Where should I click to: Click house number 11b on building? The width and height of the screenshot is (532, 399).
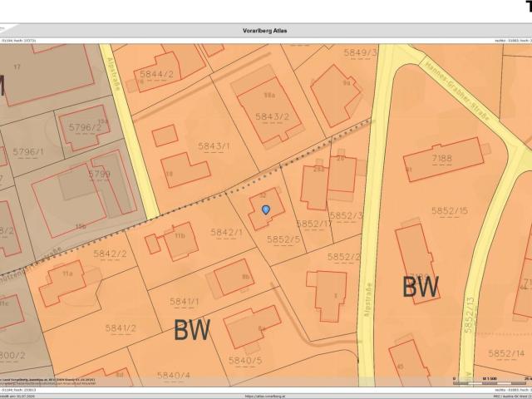[180, 235]
